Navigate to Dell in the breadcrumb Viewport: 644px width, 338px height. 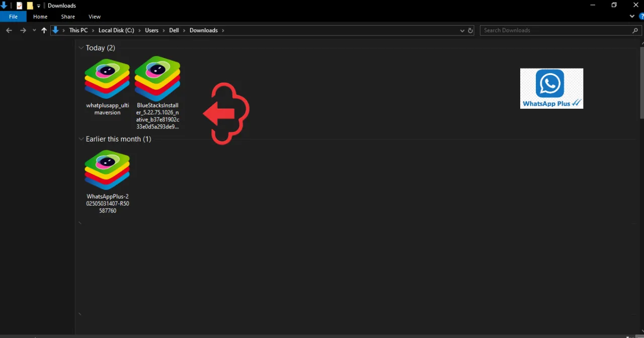point(174,30)
